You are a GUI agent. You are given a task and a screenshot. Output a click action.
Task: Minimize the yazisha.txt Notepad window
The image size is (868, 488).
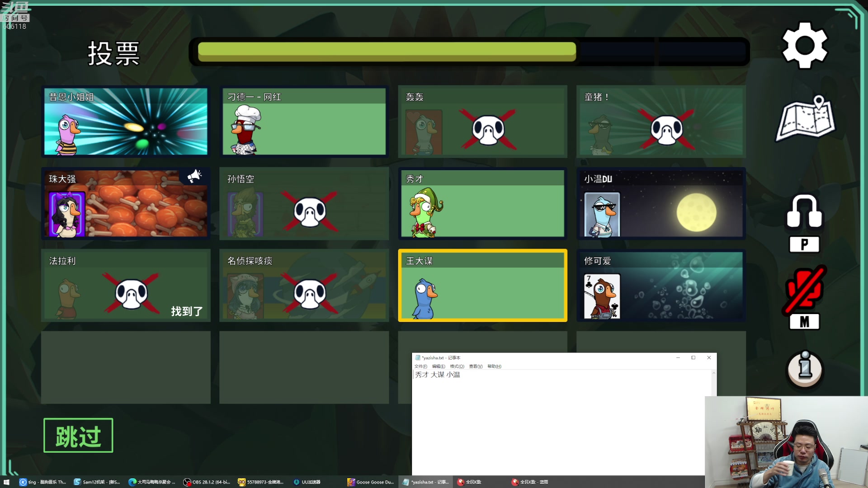pos(678,357)
